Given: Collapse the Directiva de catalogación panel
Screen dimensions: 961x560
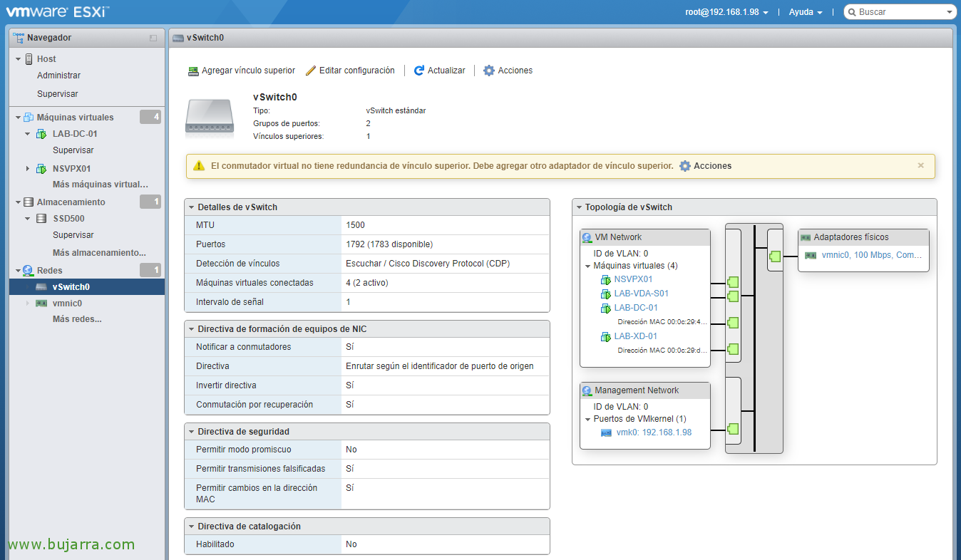Looking at the screenshot, I should (x=192, y=527).
